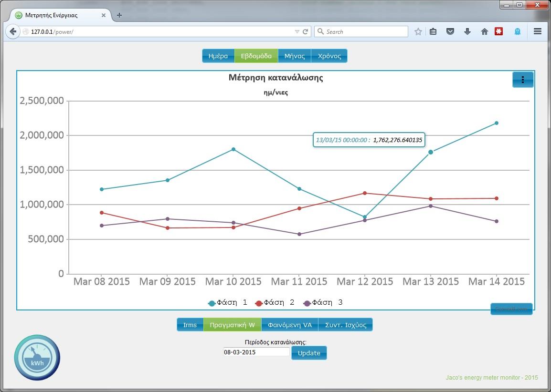Click Φάση 1 point on Mar 10
Screen dimensions: 551x392
point(233,149)
